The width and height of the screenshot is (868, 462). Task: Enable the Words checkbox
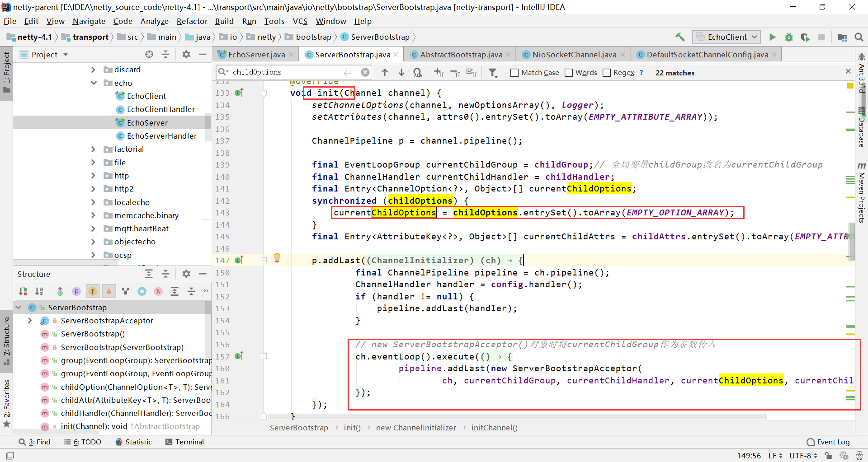tap(569, 73)
